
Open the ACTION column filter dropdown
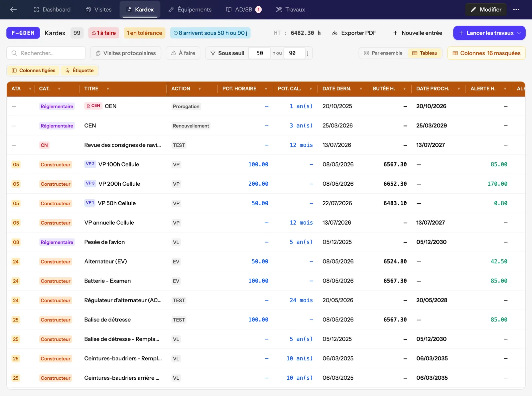click(x=199, y=89)
